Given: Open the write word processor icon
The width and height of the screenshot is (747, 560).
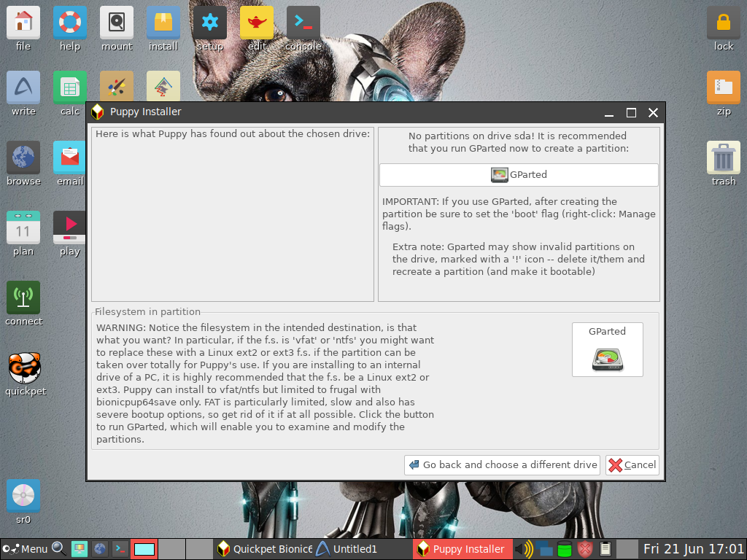Looking at the screenshot, I should click(23, 87).
